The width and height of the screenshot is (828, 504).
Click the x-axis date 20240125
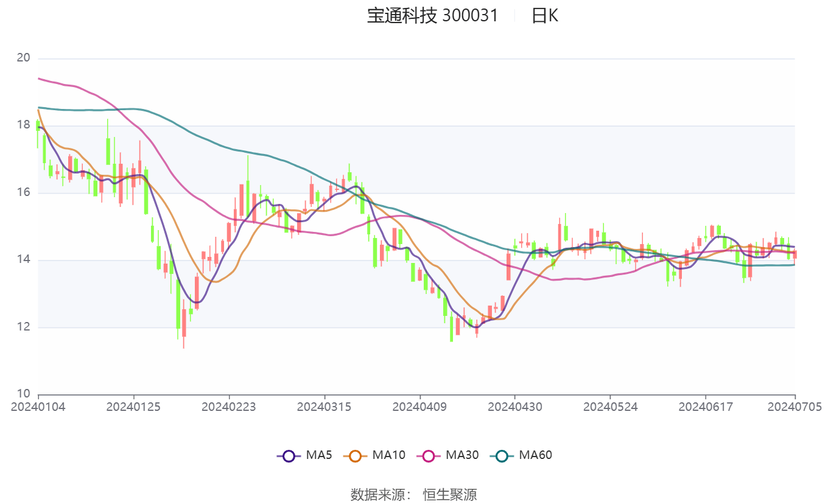[x=133, y=407]
